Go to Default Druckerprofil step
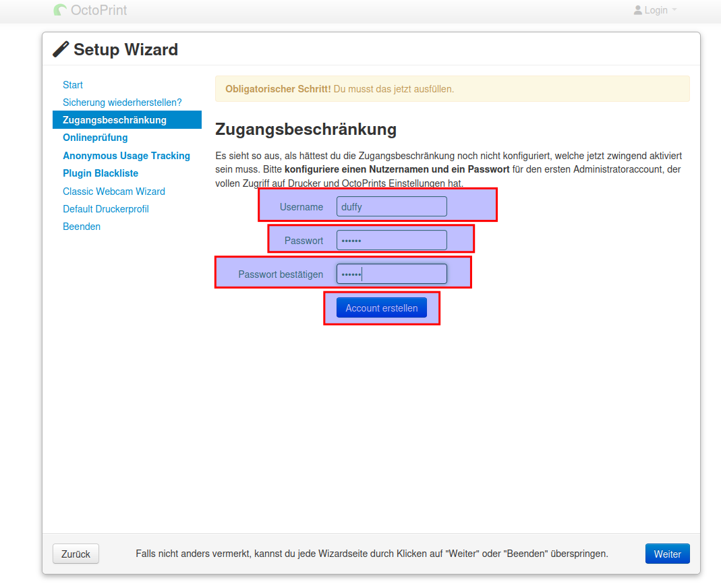The width and height of the screenshot is (721, 588). tap(106, 209)
